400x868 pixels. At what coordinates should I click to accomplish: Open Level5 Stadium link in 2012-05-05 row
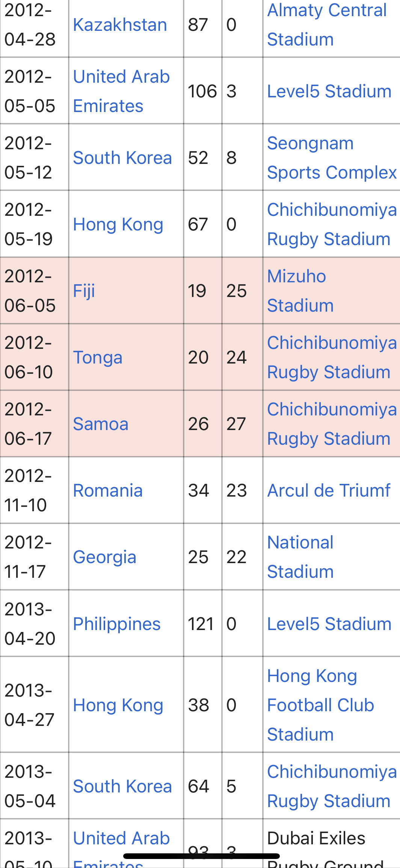(x=329, y=91)
